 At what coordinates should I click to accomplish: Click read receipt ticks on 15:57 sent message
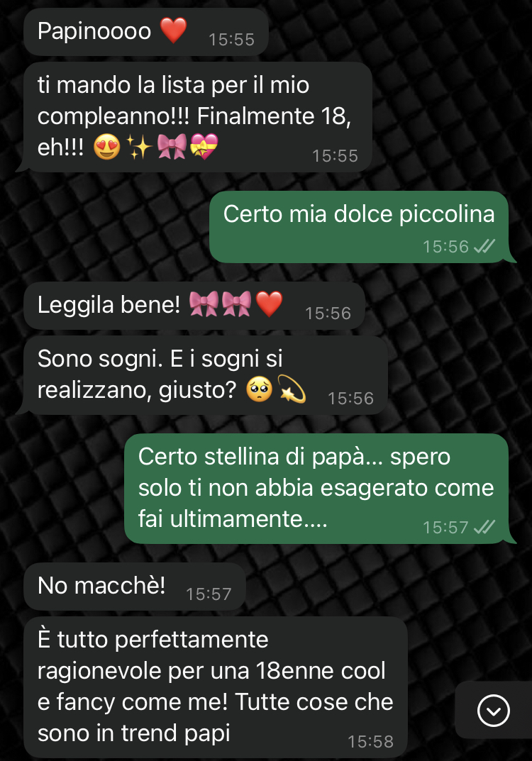484,527
